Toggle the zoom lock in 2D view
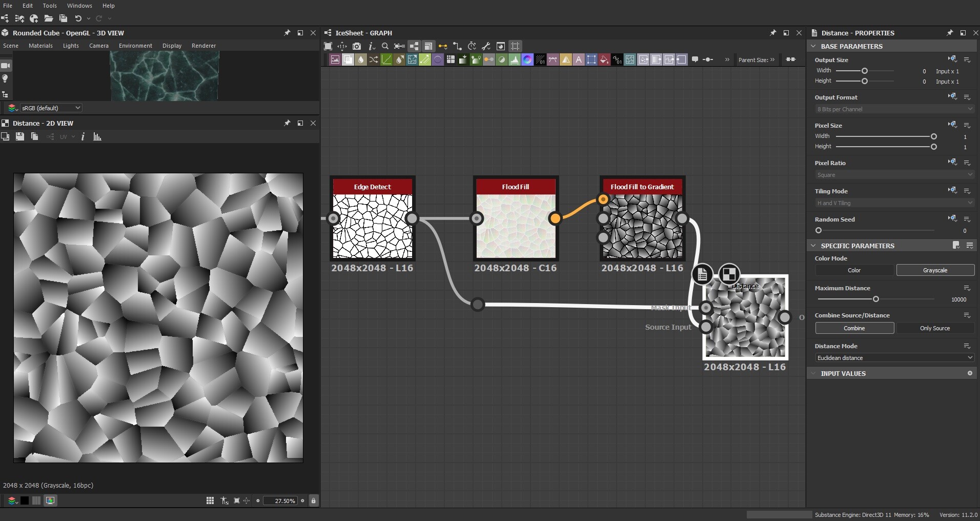 [x=314, y=500]
